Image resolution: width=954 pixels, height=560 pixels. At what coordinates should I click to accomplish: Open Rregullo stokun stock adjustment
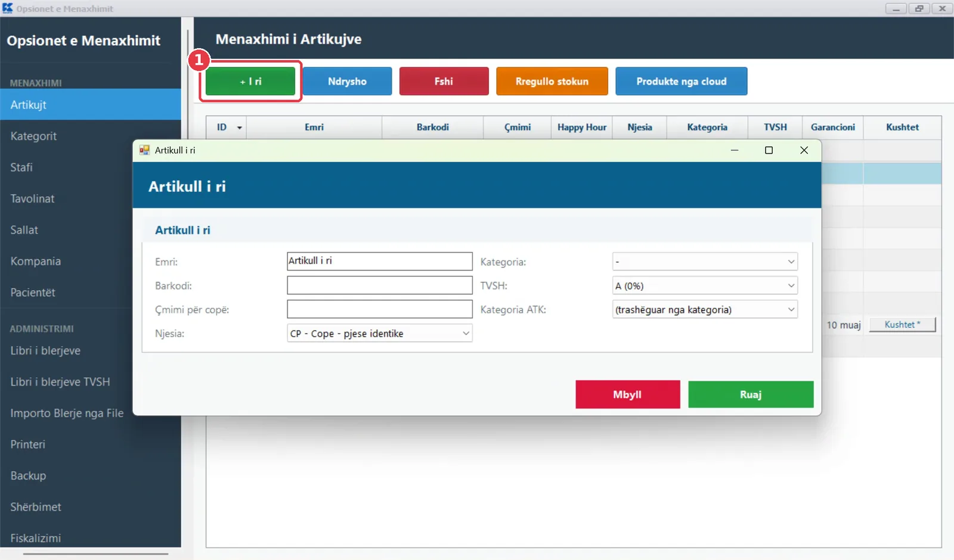[552, 81]
